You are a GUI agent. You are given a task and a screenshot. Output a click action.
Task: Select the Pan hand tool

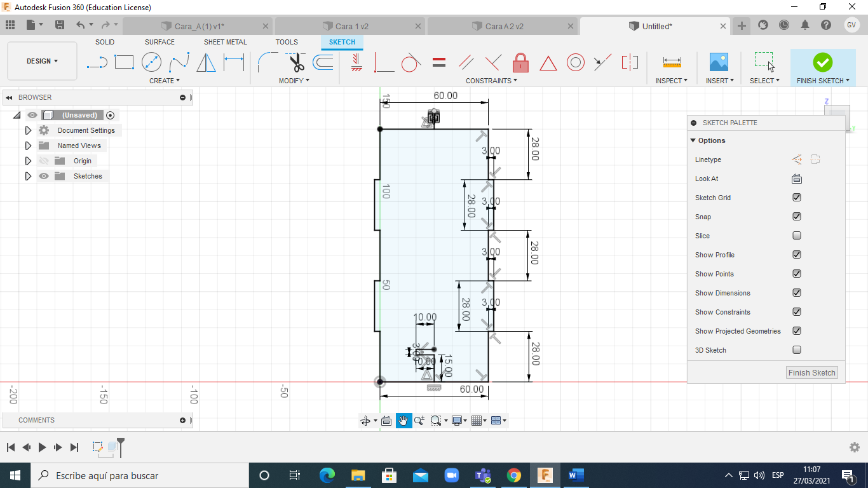tap(404, 421)
